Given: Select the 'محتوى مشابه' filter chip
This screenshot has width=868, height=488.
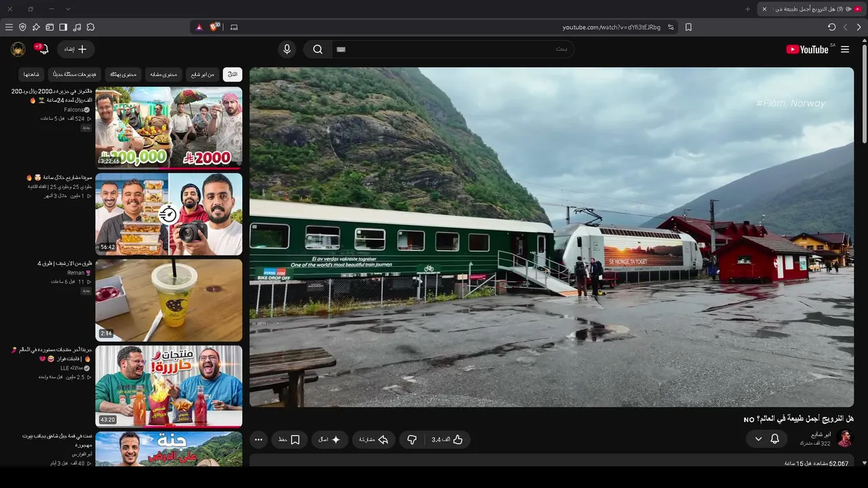Looking at the screenshot, I should pyautogui.click(x=163, y=75).
